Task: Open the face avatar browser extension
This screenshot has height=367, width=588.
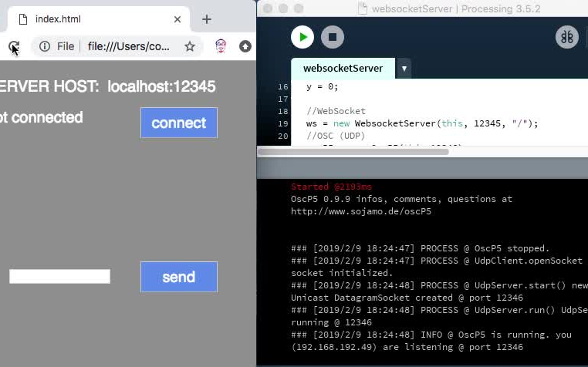Action: [x=221, y=46]
